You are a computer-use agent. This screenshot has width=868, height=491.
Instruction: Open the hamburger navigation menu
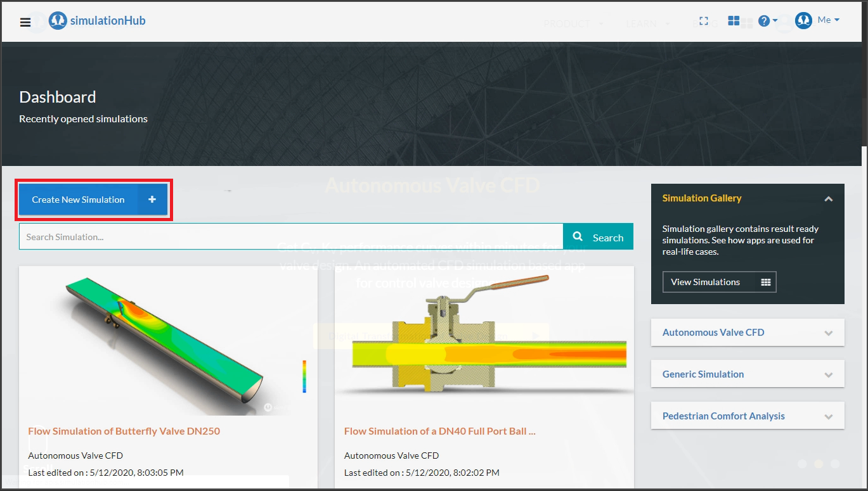[x=25, y=22]
